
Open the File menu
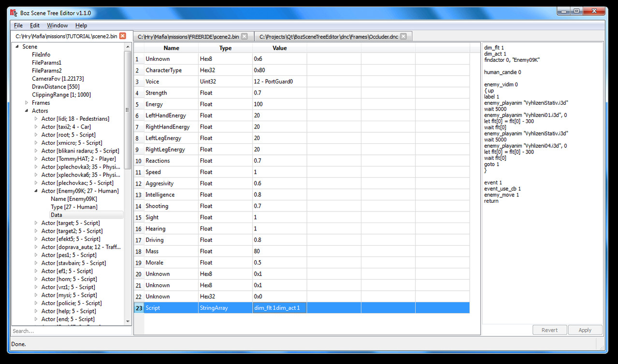[18, 26]
